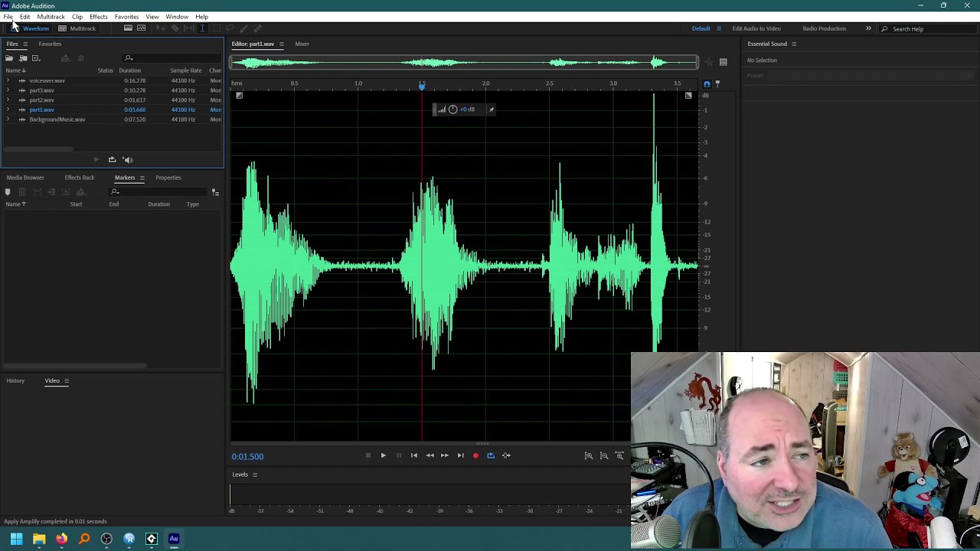
Task: Click the Open File folder icon
Action: pos(9,58)
